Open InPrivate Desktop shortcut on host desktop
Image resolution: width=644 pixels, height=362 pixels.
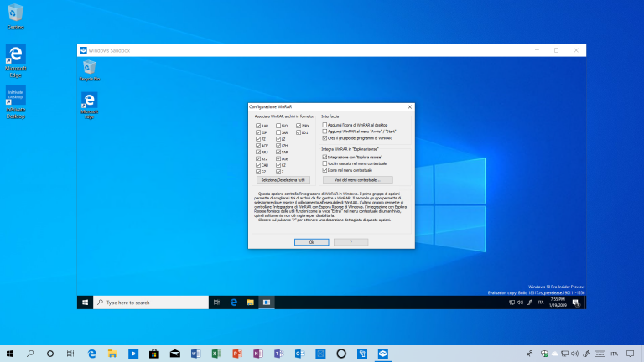(x=16, y=101)
